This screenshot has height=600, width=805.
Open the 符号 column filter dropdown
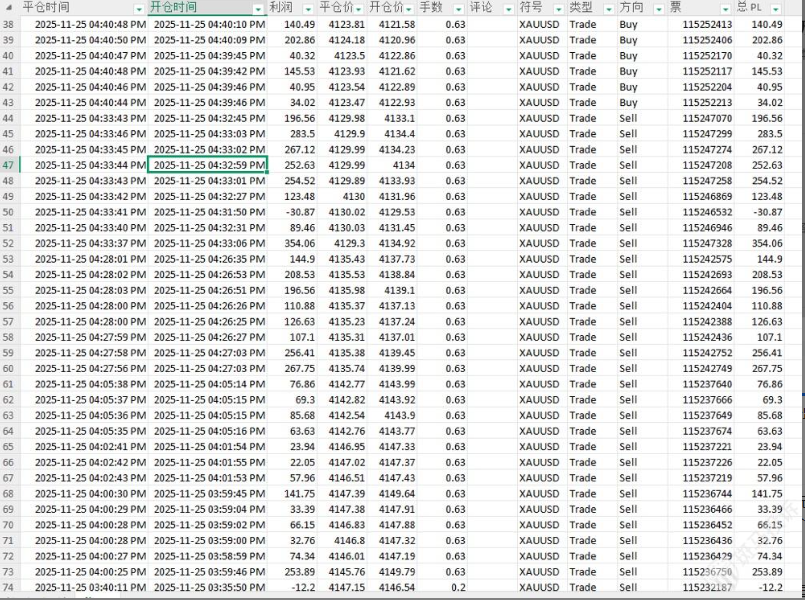(x=559, y=8)
